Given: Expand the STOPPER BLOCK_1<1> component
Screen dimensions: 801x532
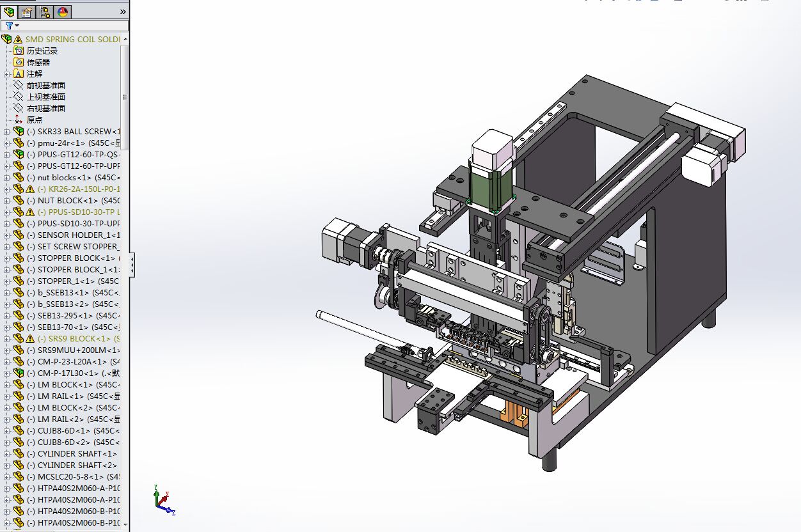Looking at the screenshot, I should [7, 269].
